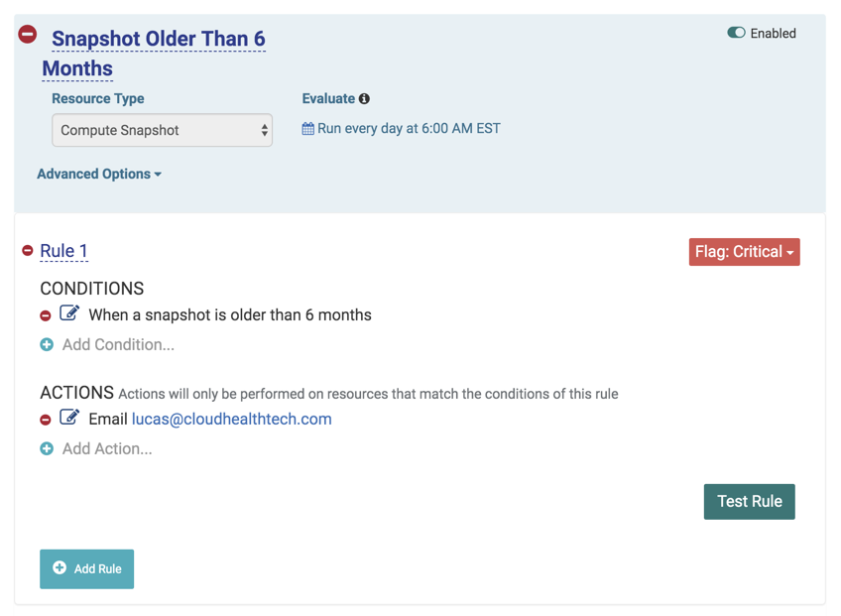The image size is (841, 616).
Task: Click the plus icon for Add Action
Action: (x=47, y=449)
